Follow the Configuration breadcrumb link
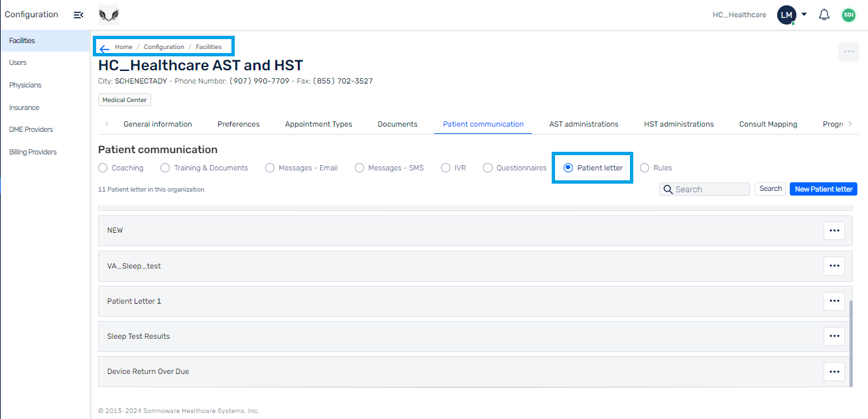The height and width of the screenshot is (419, 868). coord(164,47)
